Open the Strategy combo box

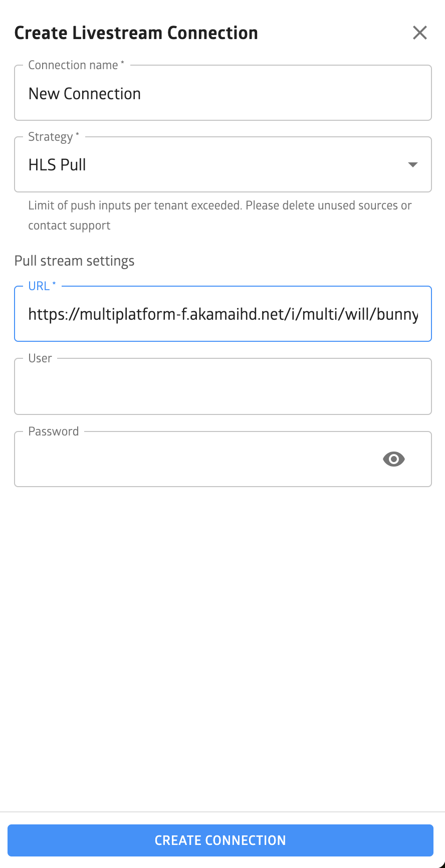pyautogui.click(x=223, y=164)
